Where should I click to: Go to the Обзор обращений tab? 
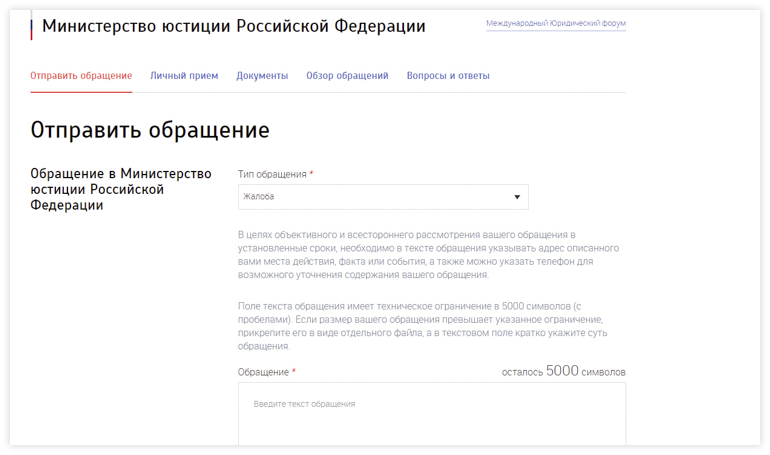347,76
